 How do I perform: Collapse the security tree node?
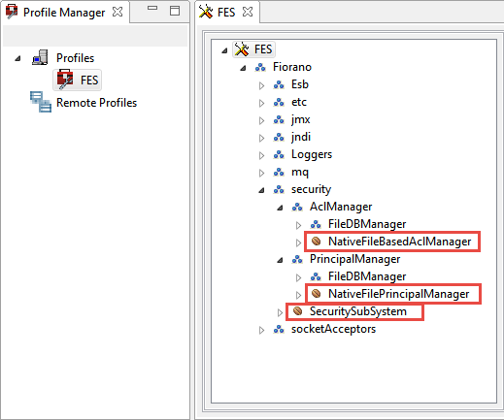click(261, 190)
